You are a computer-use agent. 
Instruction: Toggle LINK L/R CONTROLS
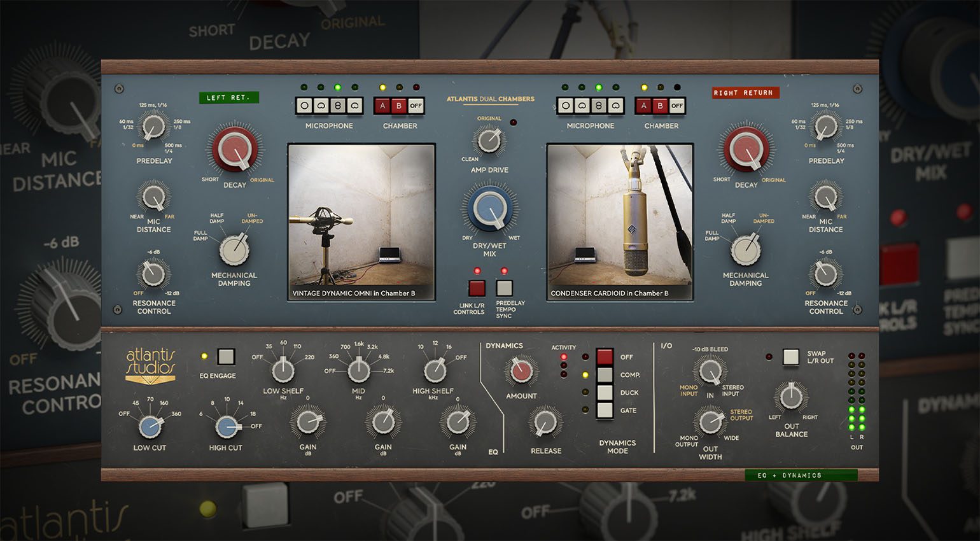478,290
